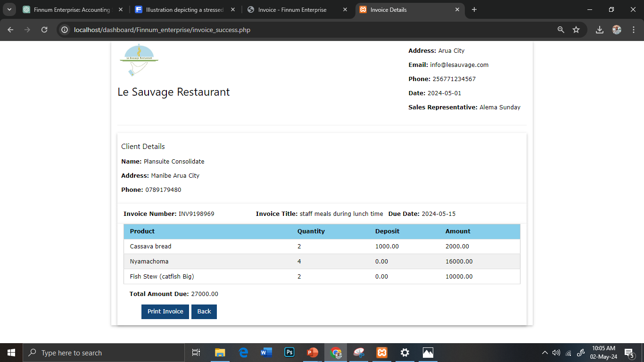The width and height of the screenshot is (644, 362).
Task: Expand the tab search dropdown arrow
Action: point(9,9)
